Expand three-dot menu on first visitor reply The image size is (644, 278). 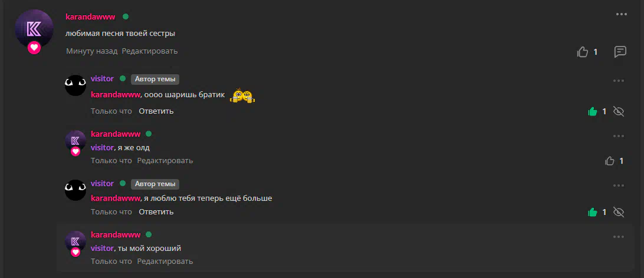point(619,81)
